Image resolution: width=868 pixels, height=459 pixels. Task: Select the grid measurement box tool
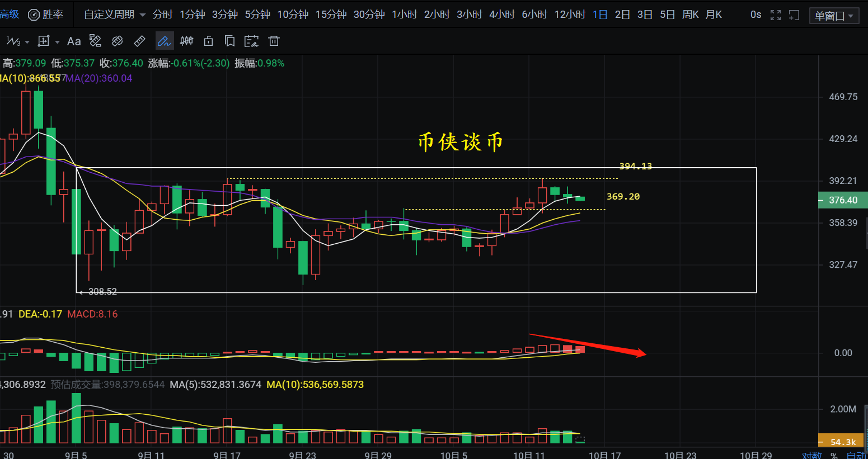[x=44, y=41]
